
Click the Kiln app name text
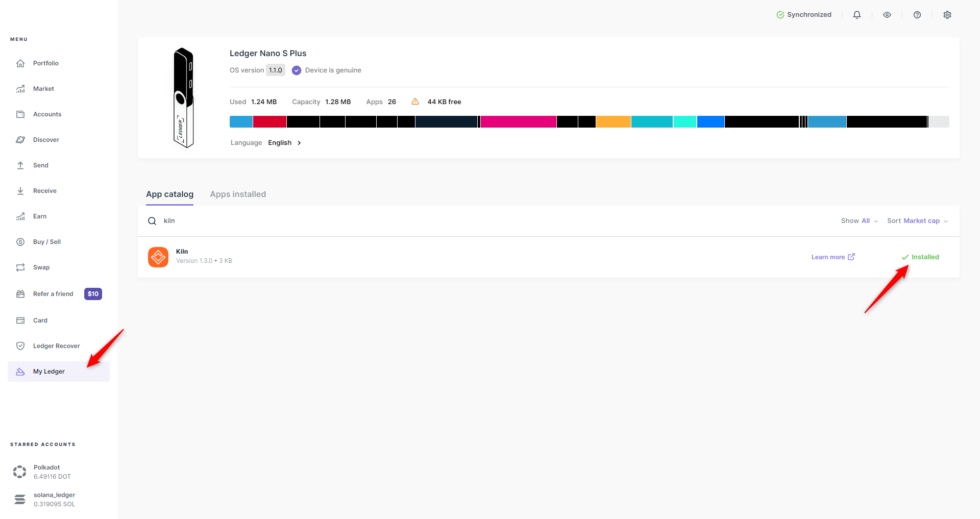[x=182, y=252]
